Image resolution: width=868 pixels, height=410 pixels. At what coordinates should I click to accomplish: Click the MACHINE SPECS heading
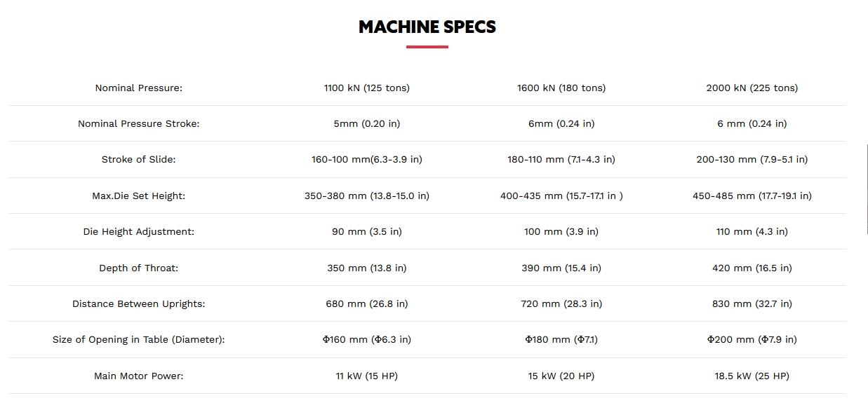coord(427,27)
